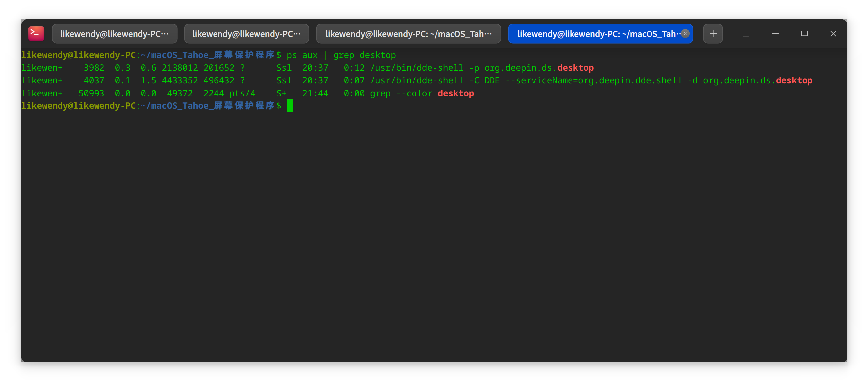Switch to the first likewendy-PC tab
The width and height of the screenshot is (868, 385).
pos(114,34)
